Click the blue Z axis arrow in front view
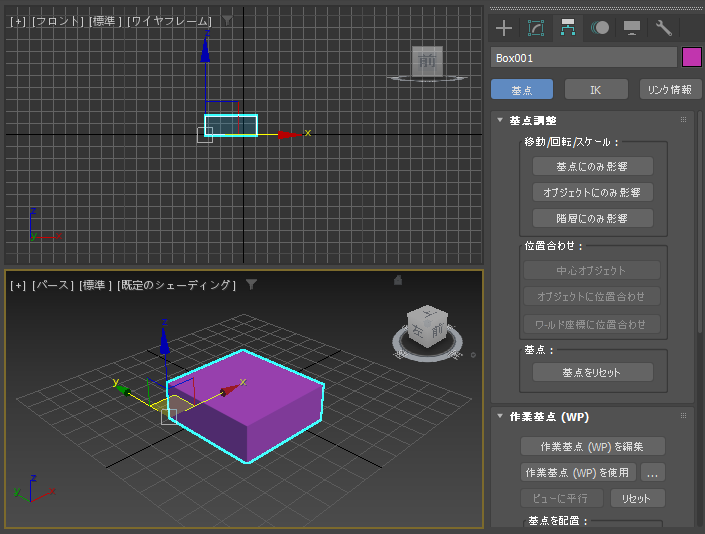Screen dimensions: 705x534 coord(205,50)
